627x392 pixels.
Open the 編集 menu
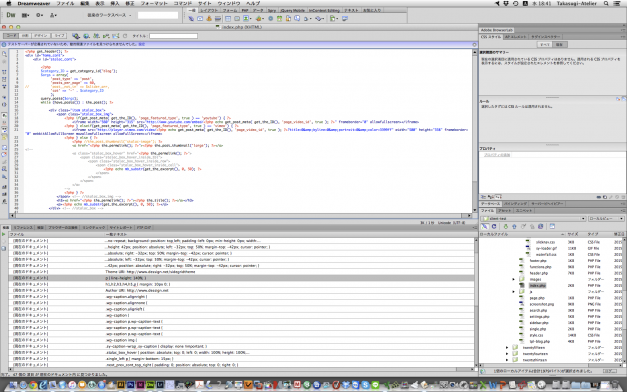[84, 3]
